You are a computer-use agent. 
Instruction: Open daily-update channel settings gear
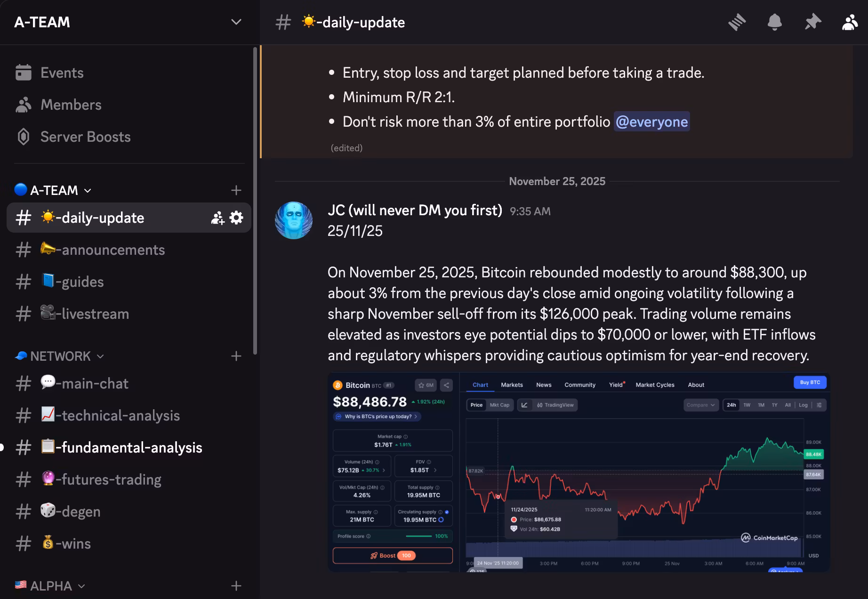click(x=236, y=218)
